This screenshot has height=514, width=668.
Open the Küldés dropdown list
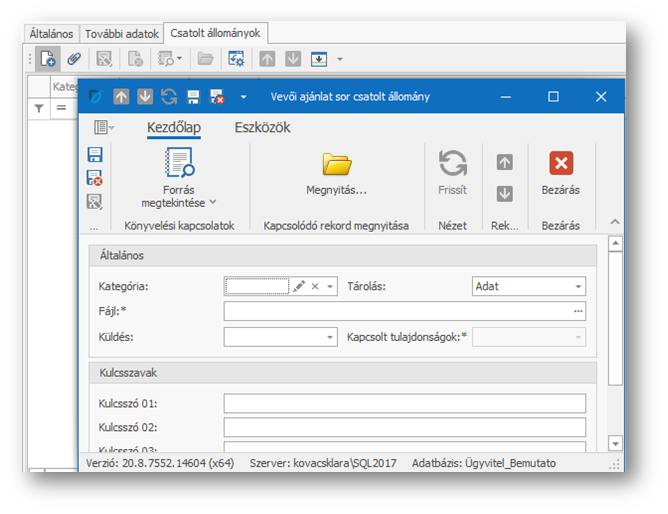[x=331, y=338]
